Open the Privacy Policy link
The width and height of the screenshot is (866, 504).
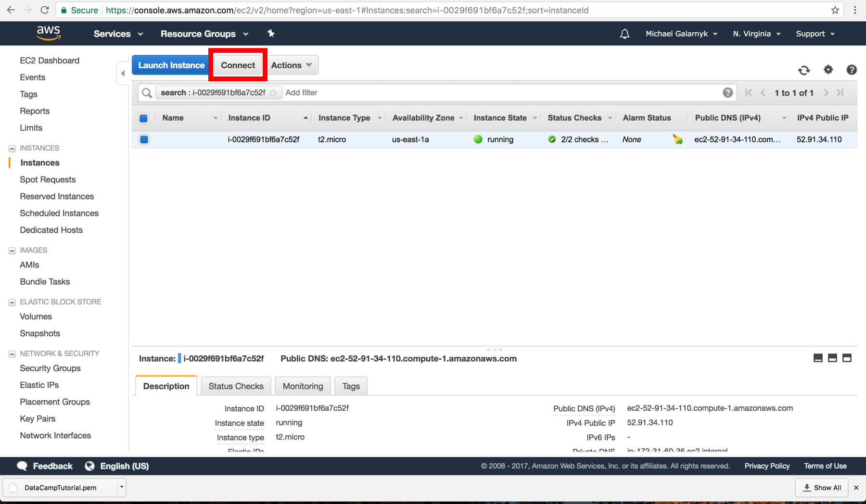[766, 466]
